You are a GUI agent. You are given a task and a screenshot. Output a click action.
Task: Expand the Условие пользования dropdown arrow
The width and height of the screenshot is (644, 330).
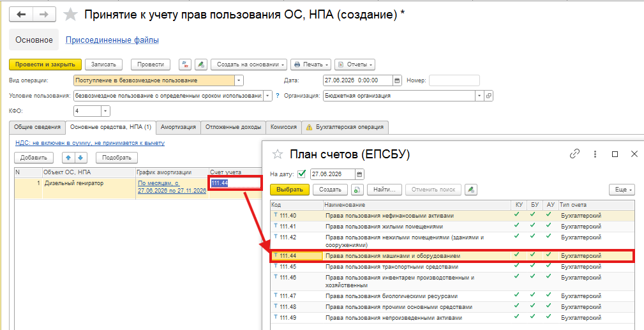pyautogui.click(x=268, y=96)
